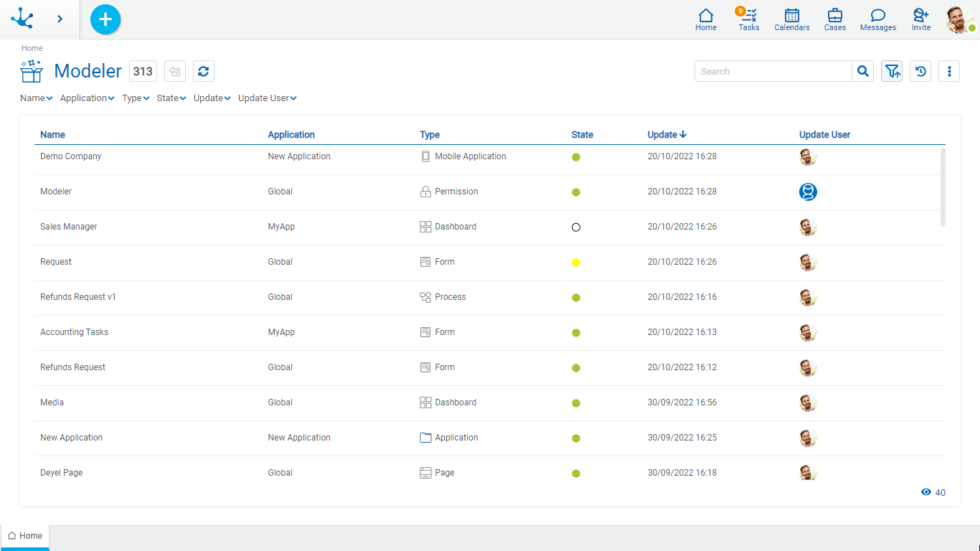This screenshot has width=980, height=551.
Task: Open the three-dot more options menu
Action: 949,71
